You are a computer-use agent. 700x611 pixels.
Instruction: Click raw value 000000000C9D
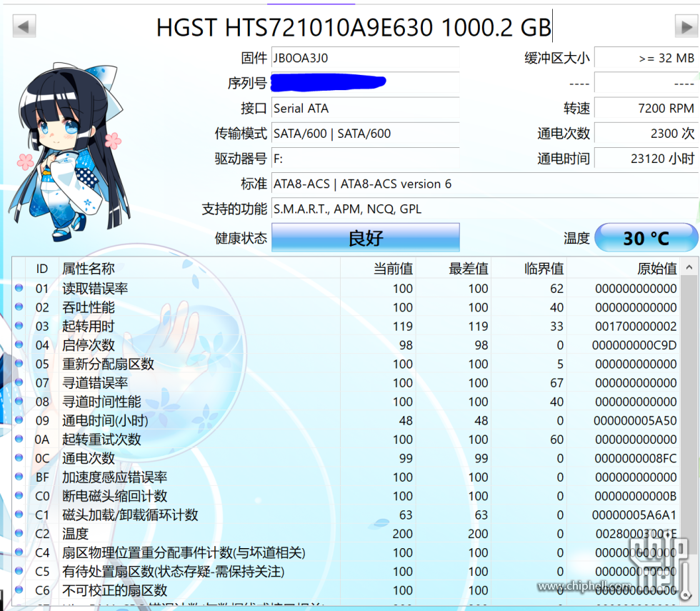(x=634, y=345)
